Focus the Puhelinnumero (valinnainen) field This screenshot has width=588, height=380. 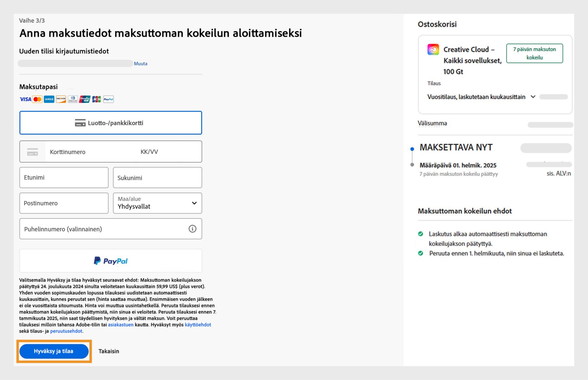pyautogui.click(x=111, y=229)
